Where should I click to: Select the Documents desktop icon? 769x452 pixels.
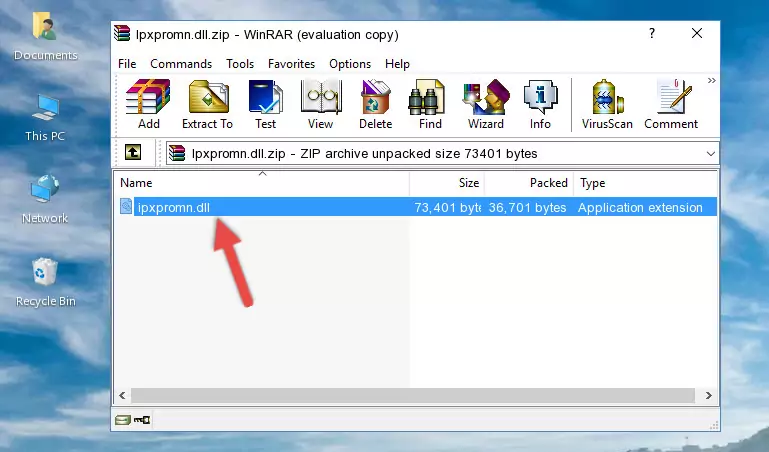click(x=45, y=36)
